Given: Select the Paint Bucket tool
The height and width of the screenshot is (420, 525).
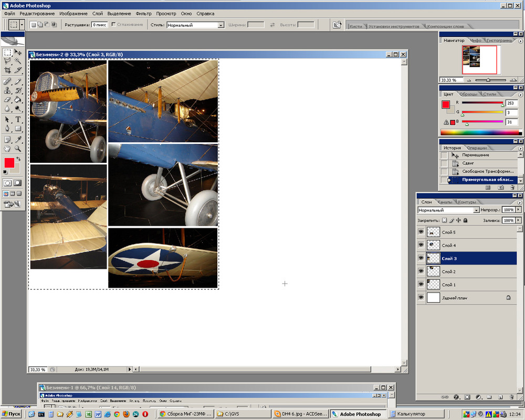Looking at the screenshot, I should 18,99.
